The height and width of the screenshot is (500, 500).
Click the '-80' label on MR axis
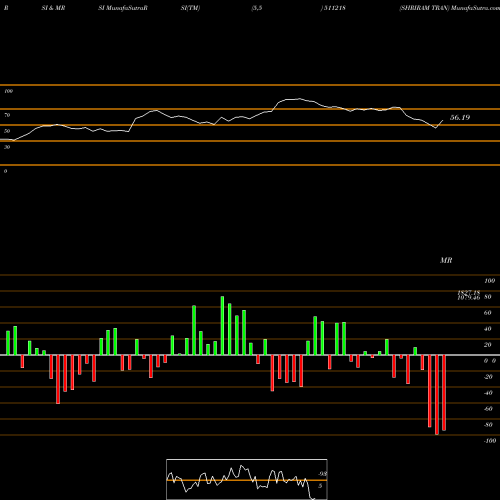(488, 425)
